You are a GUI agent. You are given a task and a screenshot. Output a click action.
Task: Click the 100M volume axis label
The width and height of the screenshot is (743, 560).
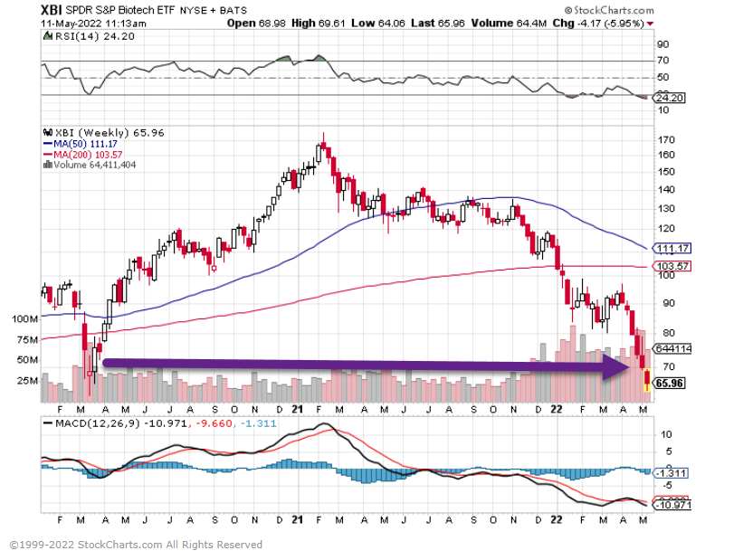(24, 318)
